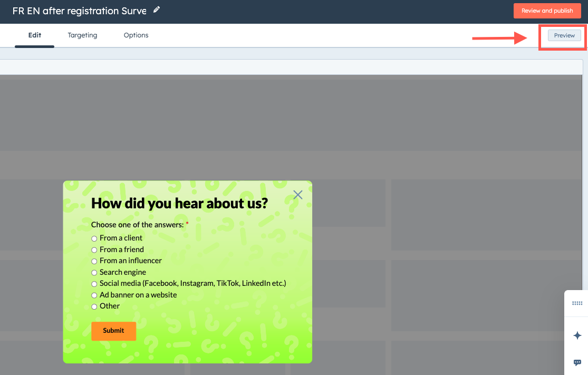This screenshot has height=375, width=588.
Task: Submit the survey form
Action: click(x=113, y=331)
